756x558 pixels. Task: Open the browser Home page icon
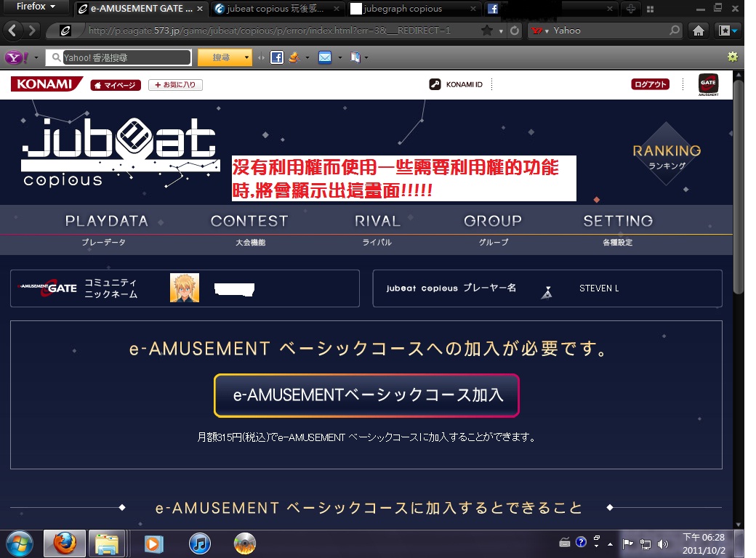click(698, 31)
